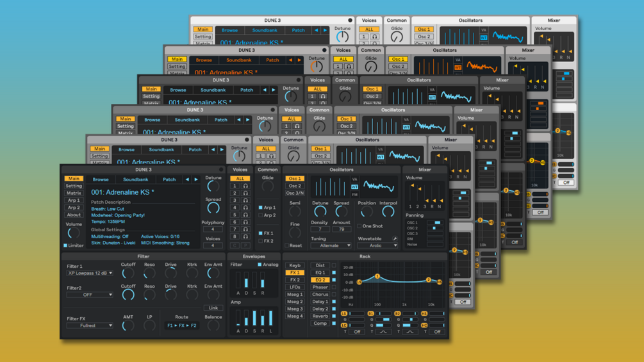The width and height of the screenshot is (644, 362).
Task: Enable the Arp 2 checkbox in Common
Action: point(260,215)
